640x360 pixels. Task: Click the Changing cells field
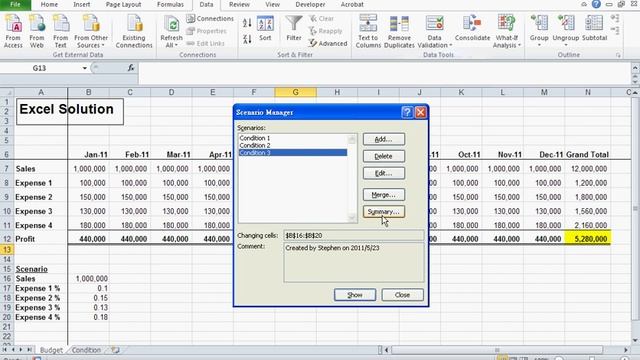point(354,236)
